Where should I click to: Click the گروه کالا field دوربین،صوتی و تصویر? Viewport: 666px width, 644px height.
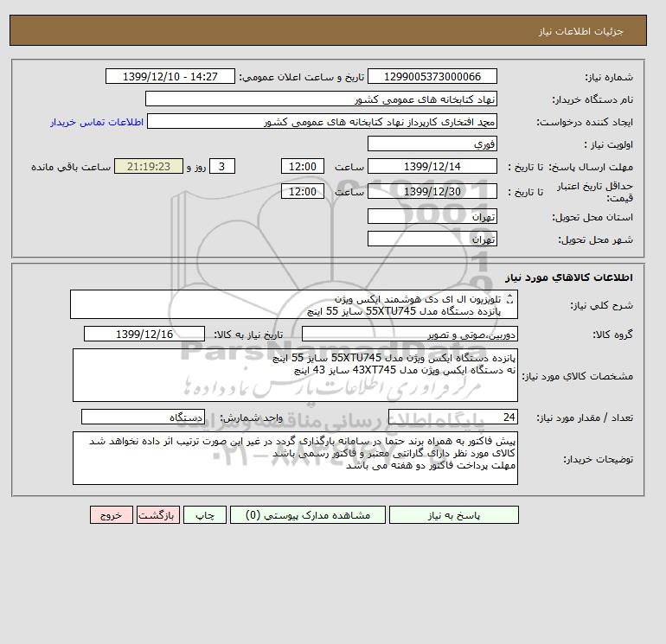[x=409, y=334]
